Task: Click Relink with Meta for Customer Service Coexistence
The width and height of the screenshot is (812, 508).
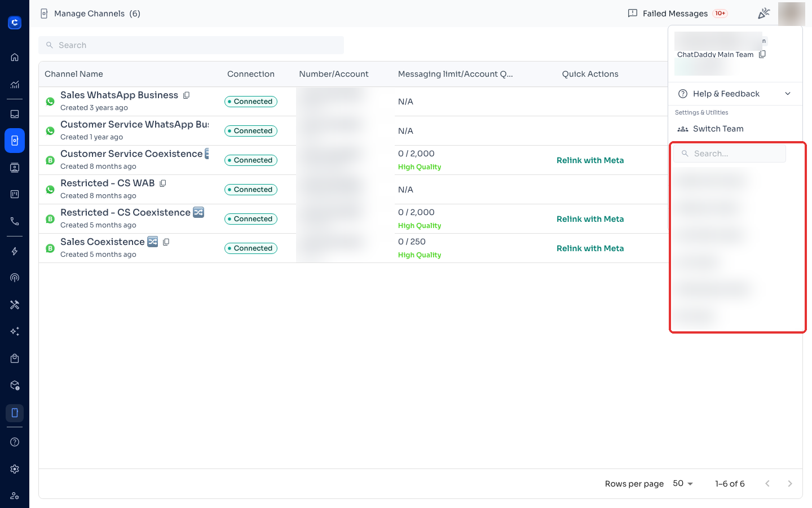Action: [590, 160]
